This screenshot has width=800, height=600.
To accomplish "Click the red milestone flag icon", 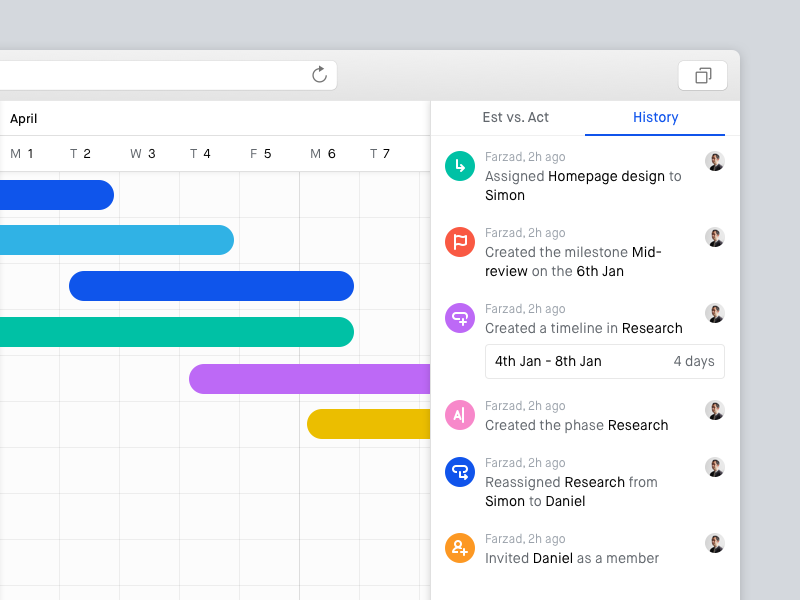I will (460, 242).
